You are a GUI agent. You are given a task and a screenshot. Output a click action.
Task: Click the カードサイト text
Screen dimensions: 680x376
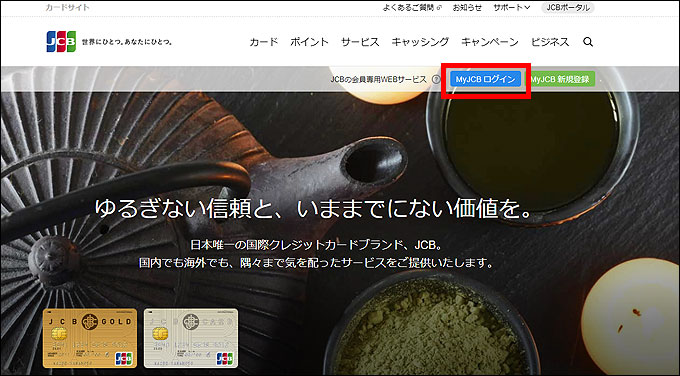coord(67,8)
